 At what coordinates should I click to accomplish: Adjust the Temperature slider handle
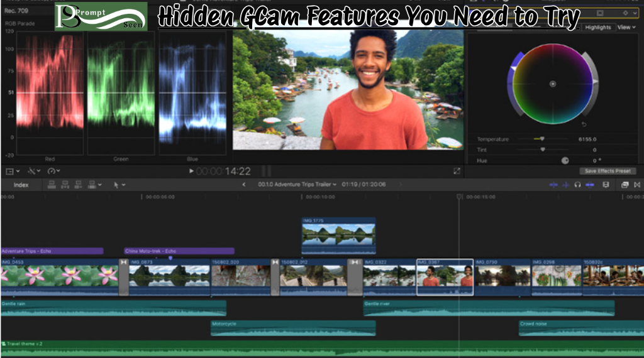(542, 139)
